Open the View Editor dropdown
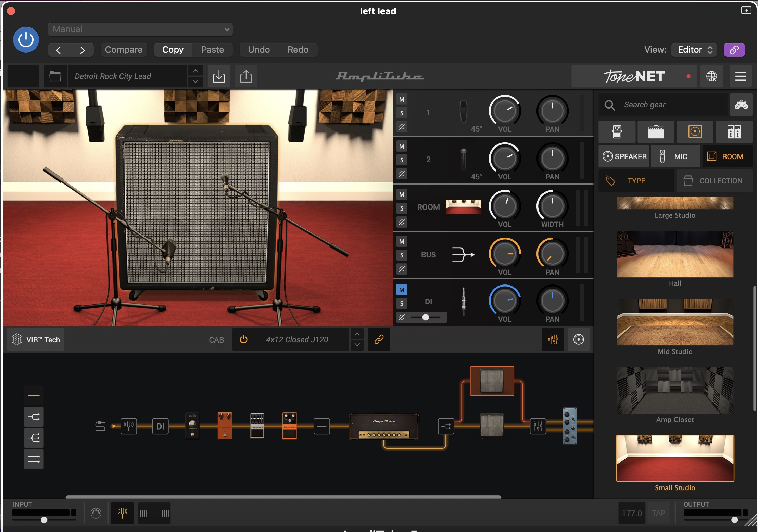758x532 pixels. click(694, 50)
